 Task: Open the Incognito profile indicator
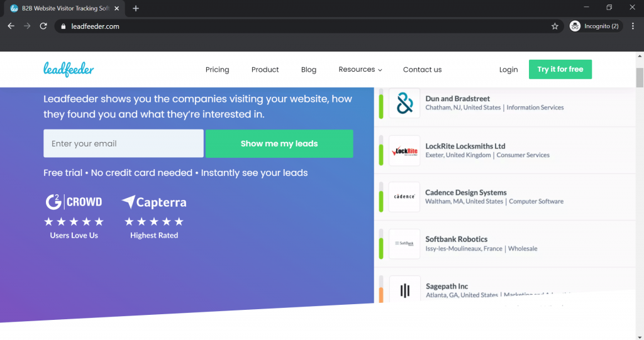coord(596,26)
